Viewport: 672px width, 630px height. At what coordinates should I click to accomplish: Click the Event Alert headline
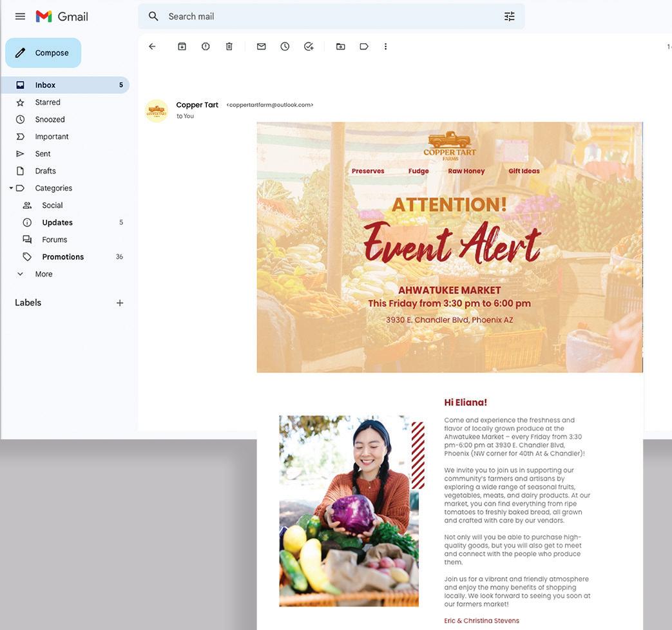pyautogui.click(x=452, y=243)
